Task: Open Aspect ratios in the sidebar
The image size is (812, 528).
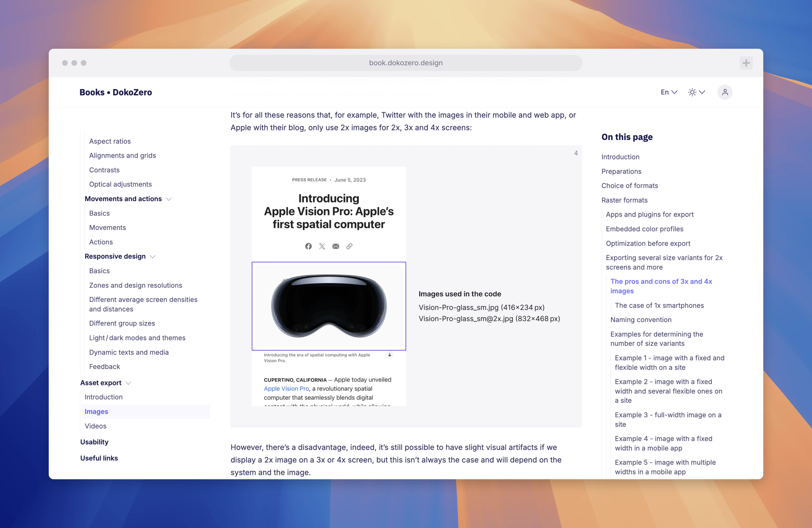Action: tap(110, 141)
